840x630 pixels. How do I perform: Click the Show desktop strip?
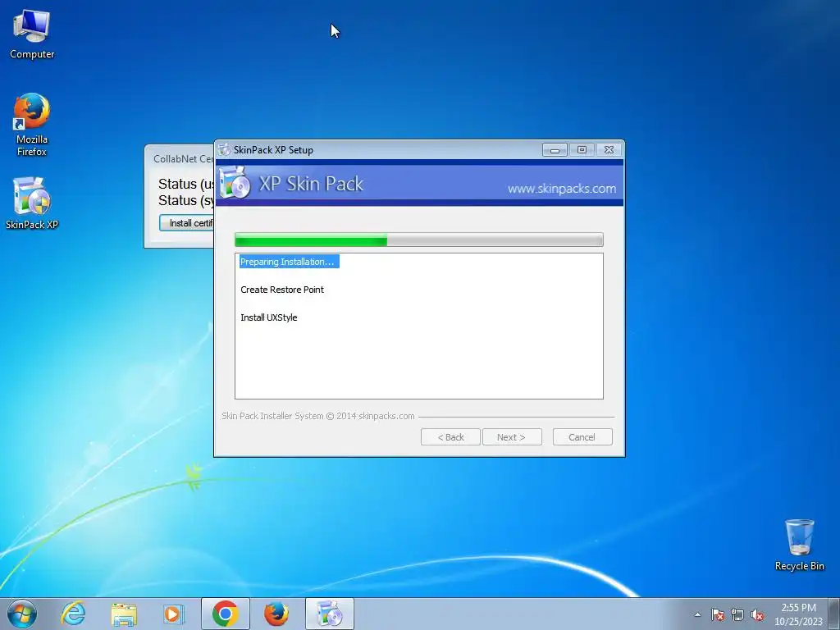point(834,614)
